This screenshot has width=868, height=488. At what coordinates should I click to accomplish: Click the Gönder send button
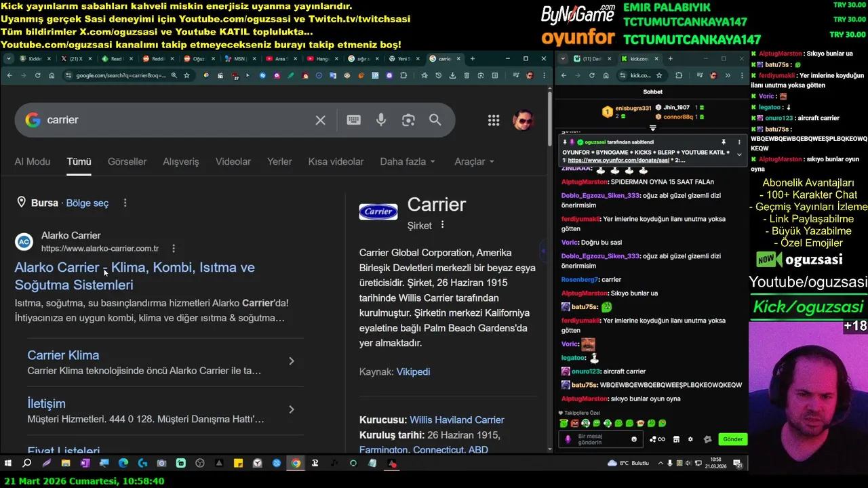[x=733, y=439]
